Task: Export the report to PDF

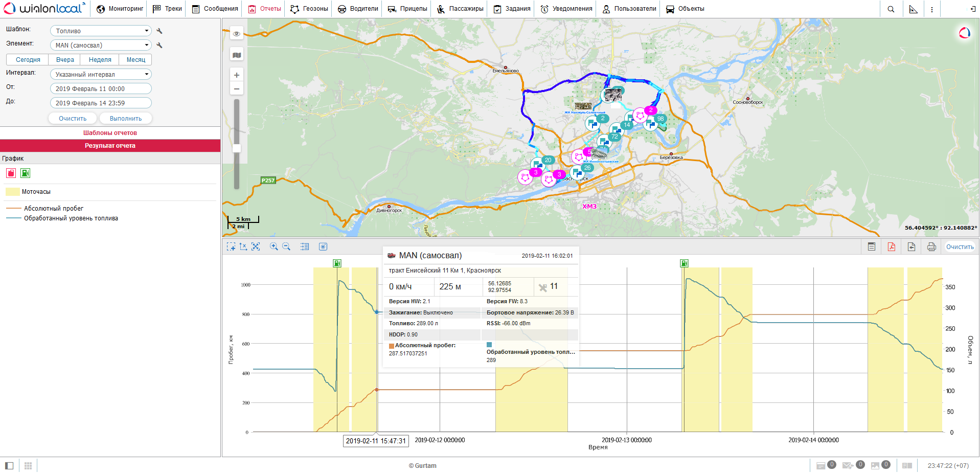Action: (891, 247)
